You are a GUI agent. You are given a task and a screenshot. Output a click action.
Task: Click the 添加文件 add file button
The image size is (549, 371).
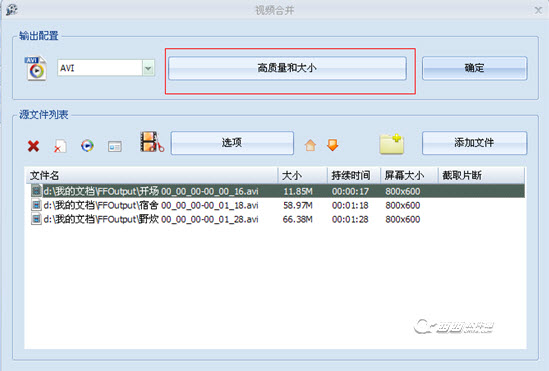[x=474, y=143]
